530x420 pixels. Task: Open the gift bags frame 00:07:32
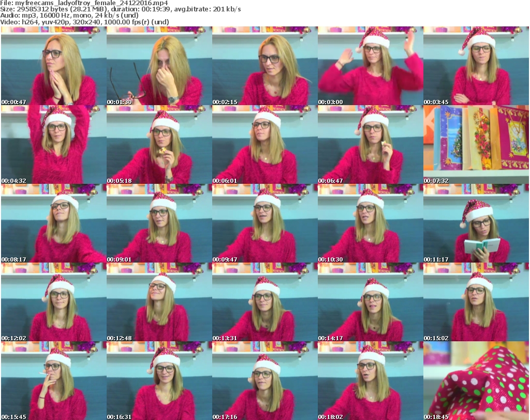pyautogui.click(x=476, y=144)
